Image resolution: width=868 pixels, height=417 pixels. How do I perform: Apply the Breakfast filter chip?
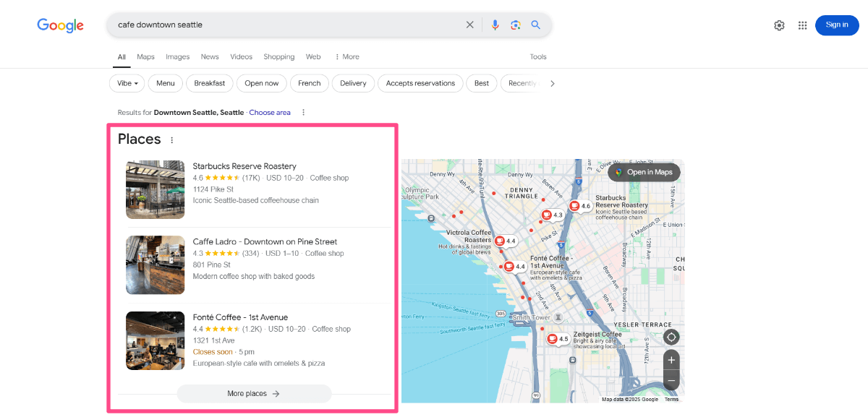point(210,83)
